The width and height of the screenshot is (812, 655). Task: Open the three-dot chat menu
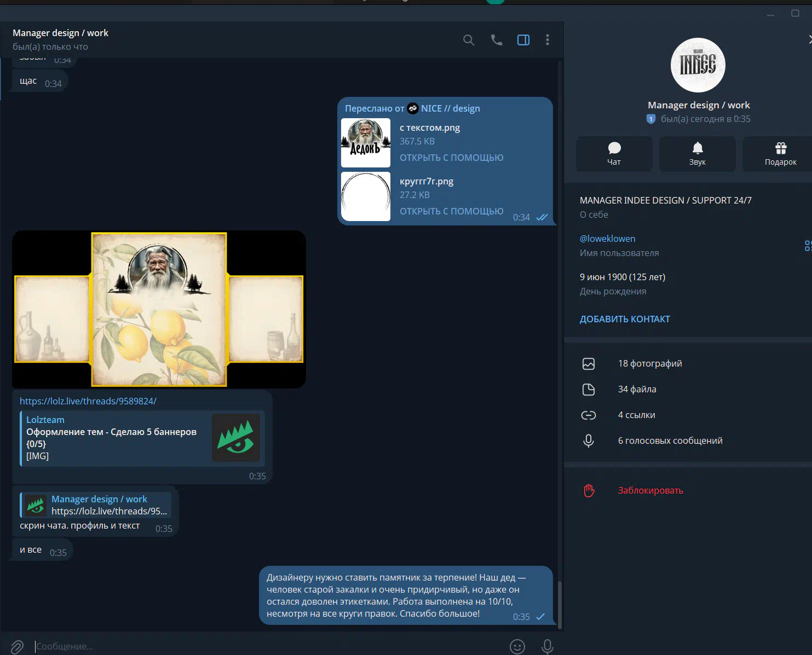[548, 40]
